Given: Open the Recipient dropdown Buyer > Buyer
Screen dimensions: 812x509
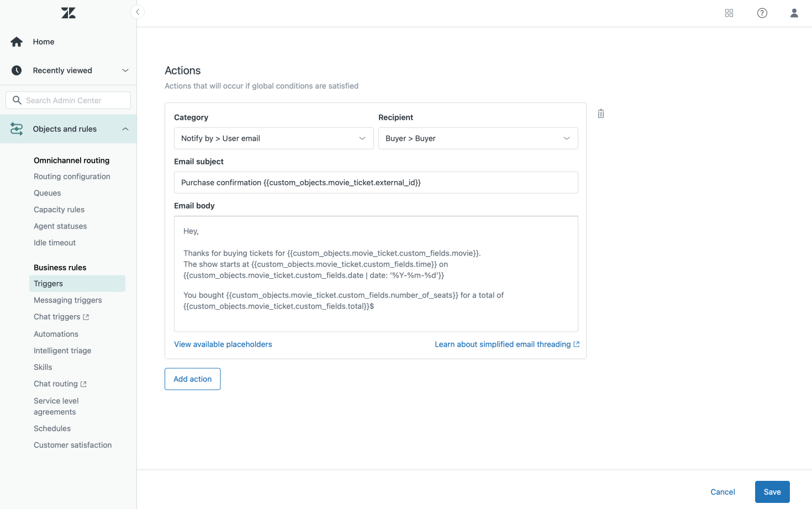Looking at the screenshot, I should (x=478, y=139).
